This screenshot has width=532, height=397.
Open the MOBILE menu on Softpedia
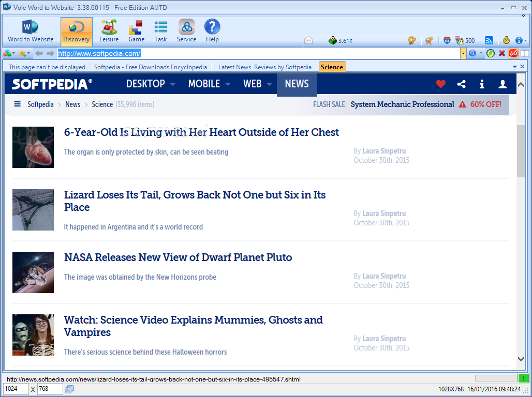pyautogui.click(x=210, y=84)
